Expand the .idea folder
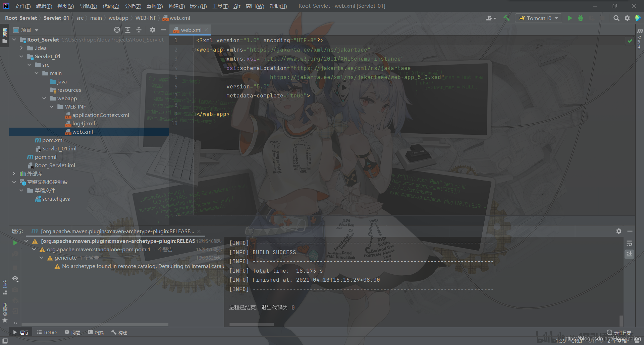This screenshot has width=644, height=345. coord(21,48)
